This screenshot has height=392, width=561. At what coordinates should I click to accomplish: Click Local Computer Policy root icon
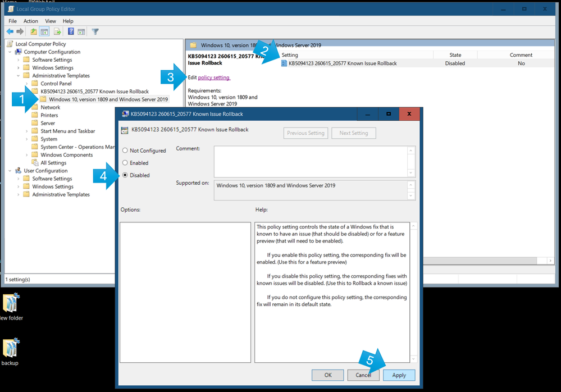tap(10, 44)
